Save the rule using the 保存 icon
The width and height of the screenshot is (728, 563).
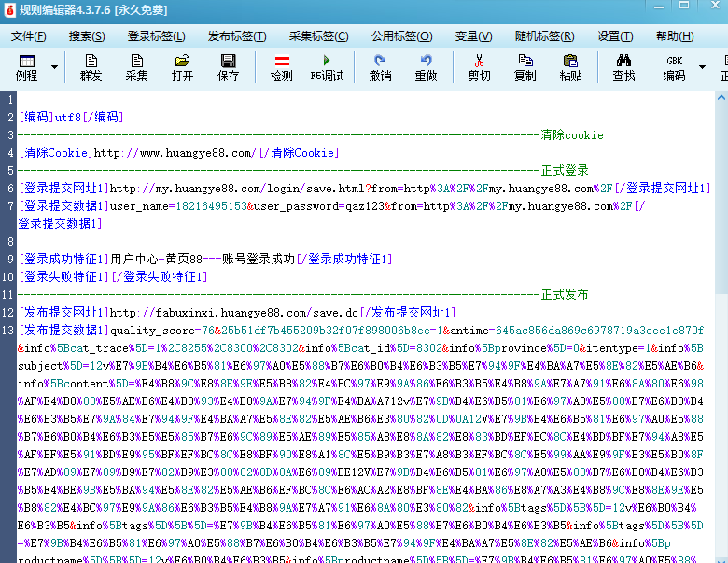tap(228, 67)
